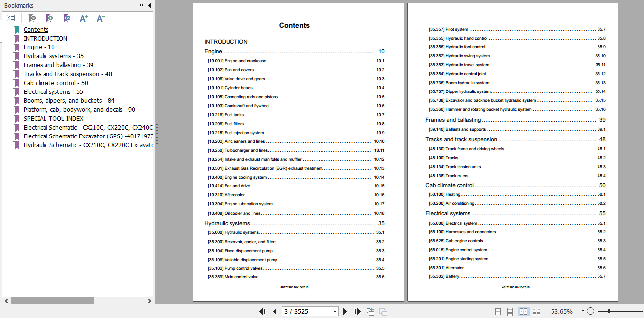Open the Frames and ballasting - 39 bookmark

click(x=58, y=65)
